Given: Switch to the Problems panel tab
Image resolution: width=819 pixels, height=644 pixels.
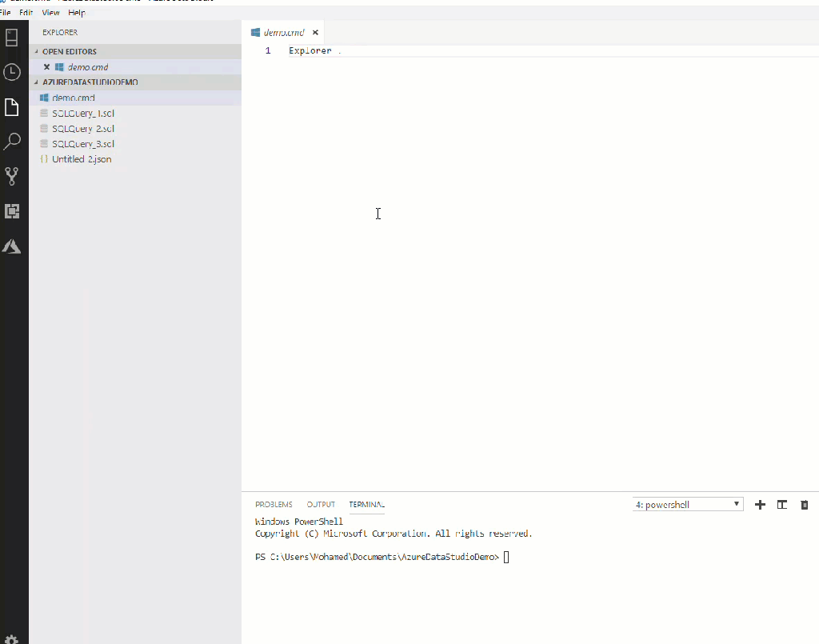Looking at the screenshot, I should (274, 505).
